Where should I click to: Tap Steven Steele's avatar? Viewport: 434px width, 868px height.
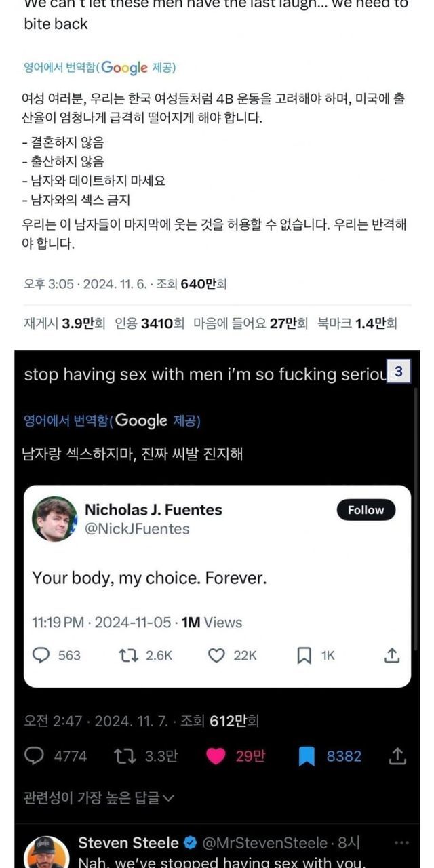pos(47,853)
